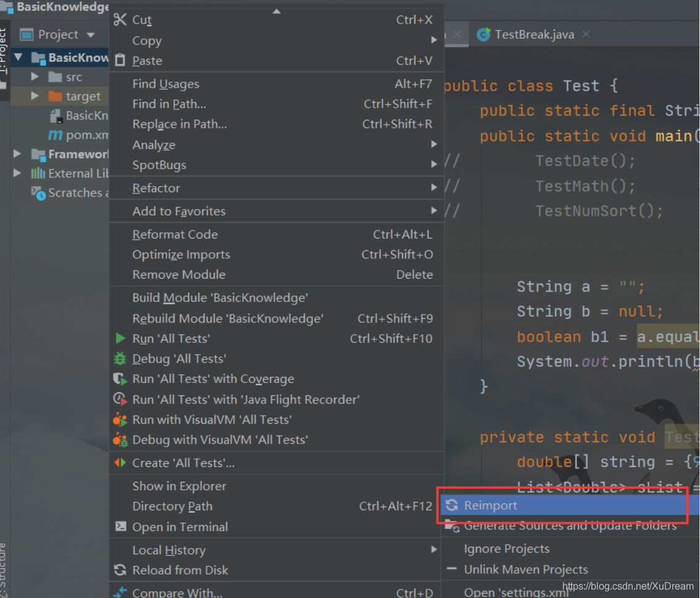Click the External Libraries icon
The width and height of the screenshot is (700, 598).
(38, 174)
